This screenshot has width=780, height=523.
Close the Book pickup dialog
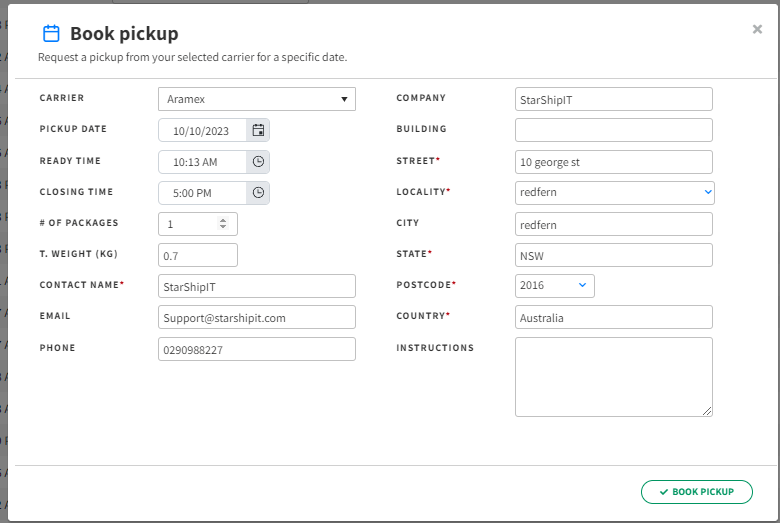[757, 29]
